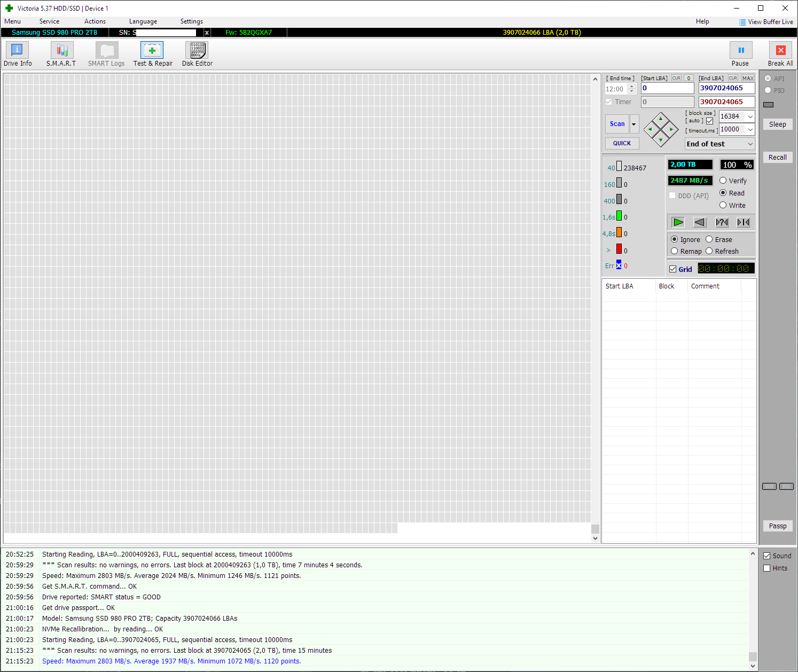
Task: Open the Settings menu
Action: (192, 21)
